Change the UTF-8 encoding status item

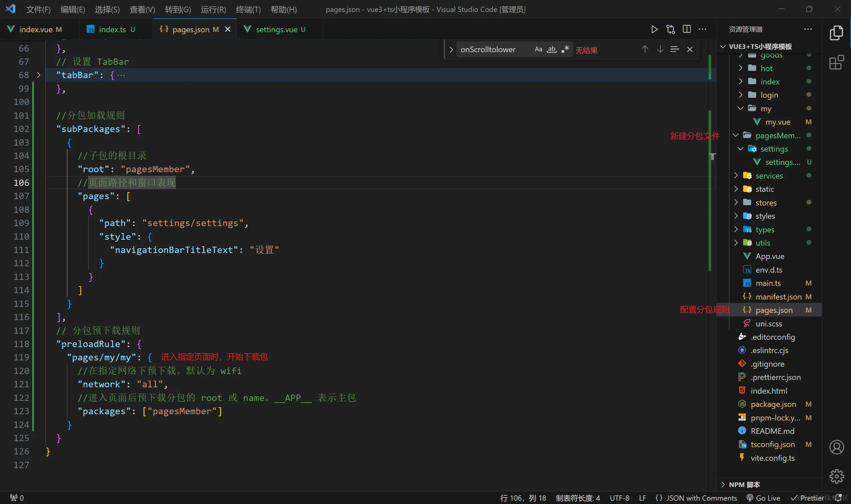pyautogui.click(x=619, y=498)
